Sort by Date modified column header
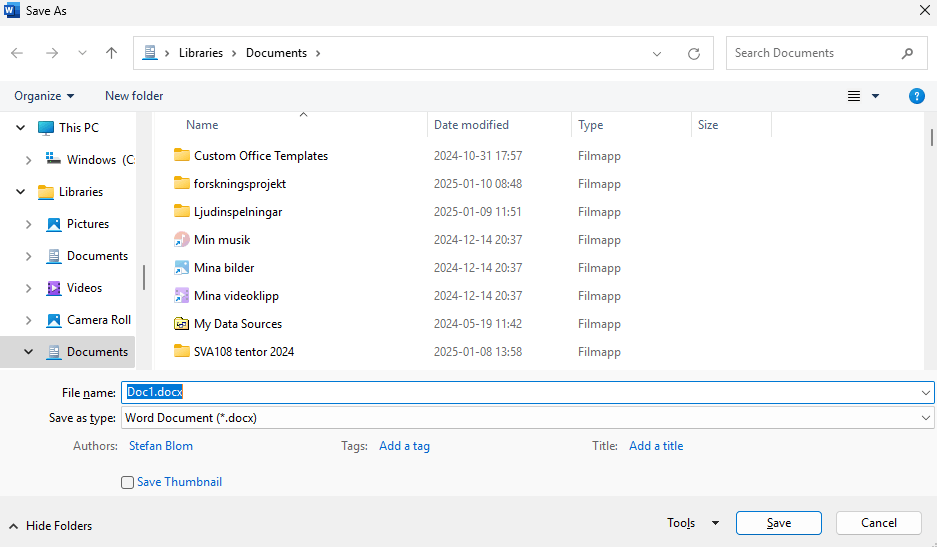Viewport: 937px width, 547px height. 471,125
